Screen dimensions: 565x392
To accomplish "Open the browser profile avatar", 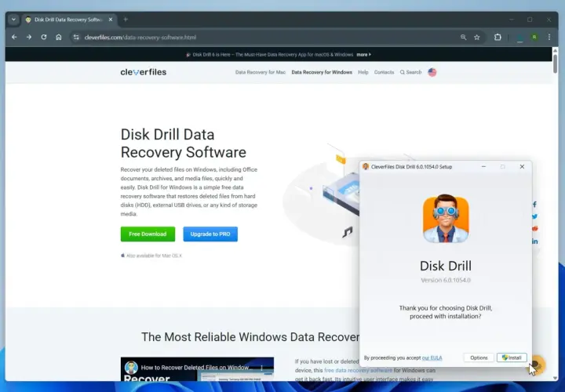I will [x=534, y=37].
